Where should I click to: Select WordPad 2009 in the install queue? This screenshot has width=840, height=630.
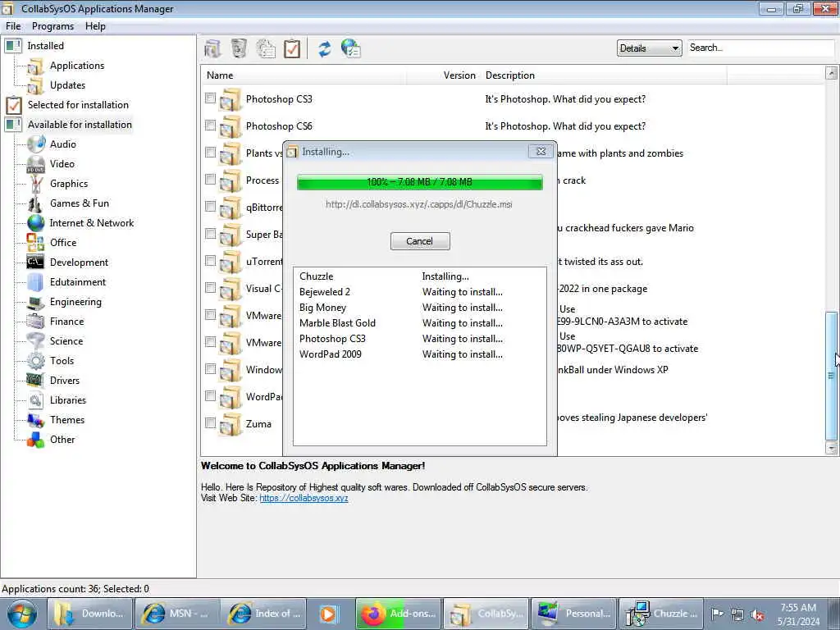point(330,354)
